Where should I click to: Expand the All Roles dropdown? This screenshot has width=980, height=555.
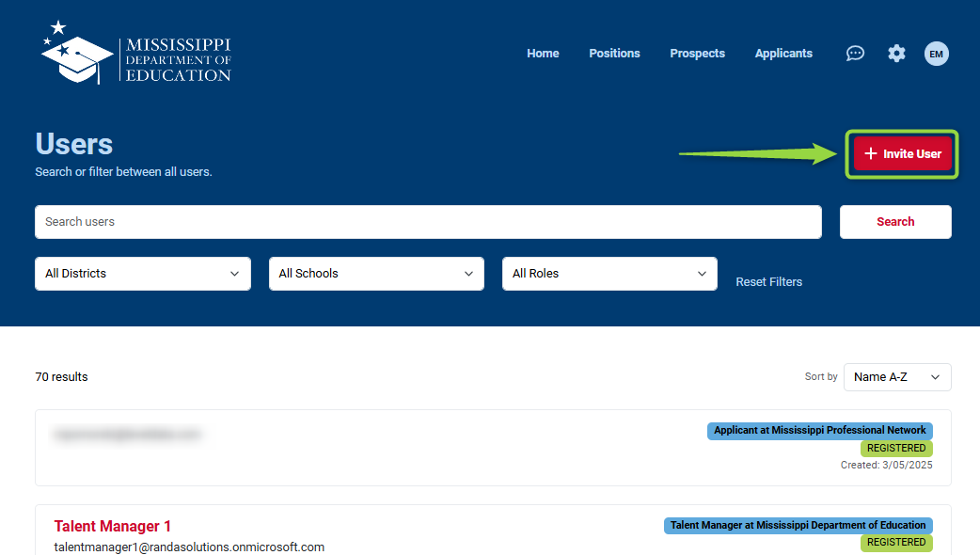609,274
